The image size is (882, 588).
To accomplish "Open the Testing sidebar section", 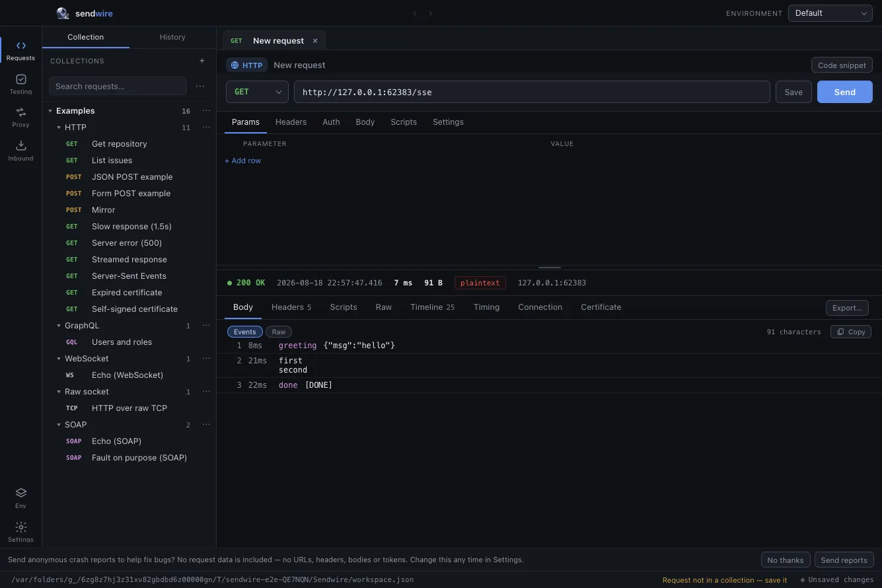I will point(20,83).
